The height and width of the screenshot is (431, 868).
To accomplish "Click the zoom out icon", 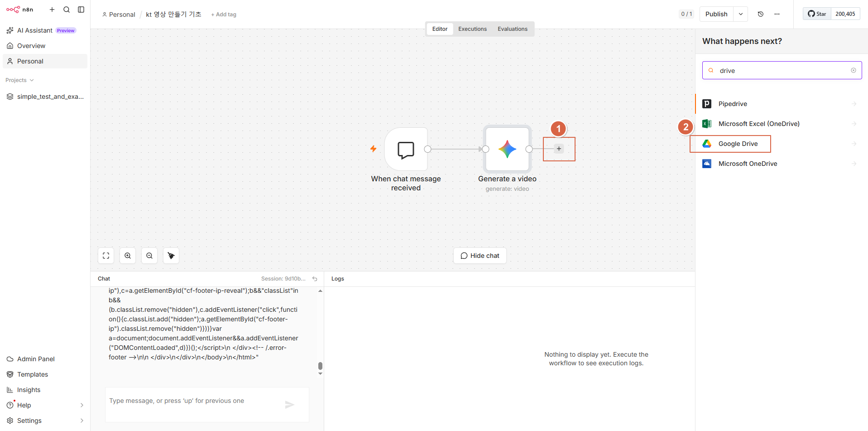I will pyautogui.click(x=149, y=256).
